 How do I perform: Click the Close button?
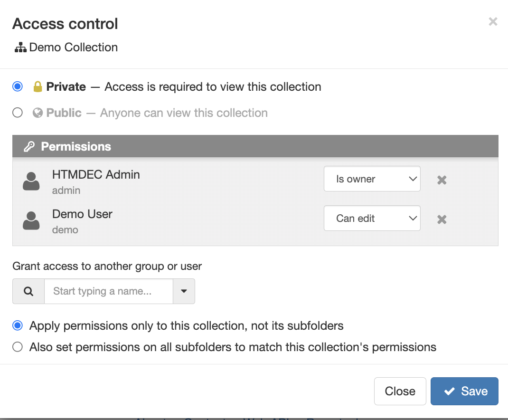click(x=400, y=391)
